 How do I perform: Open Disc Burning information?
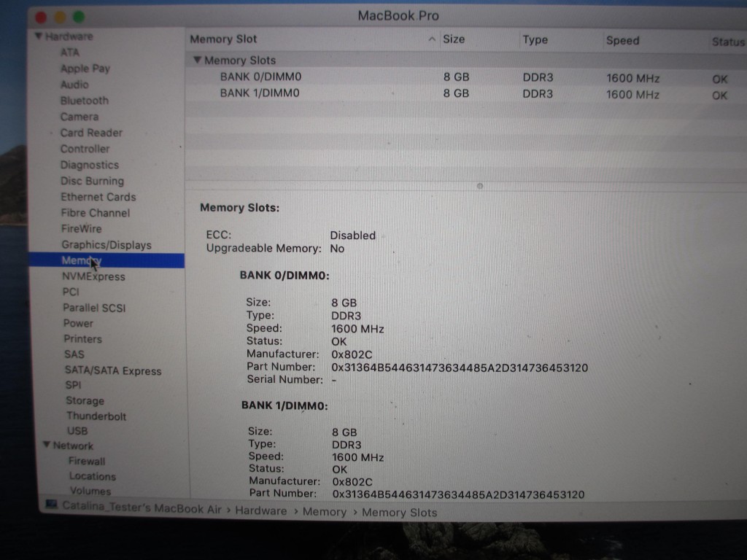tap(92, 181)
